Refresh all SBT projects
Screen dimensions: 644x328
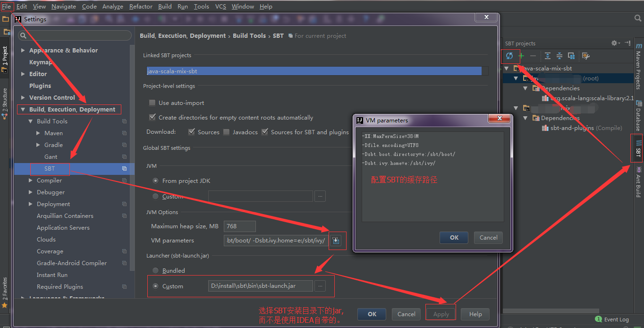509,56
